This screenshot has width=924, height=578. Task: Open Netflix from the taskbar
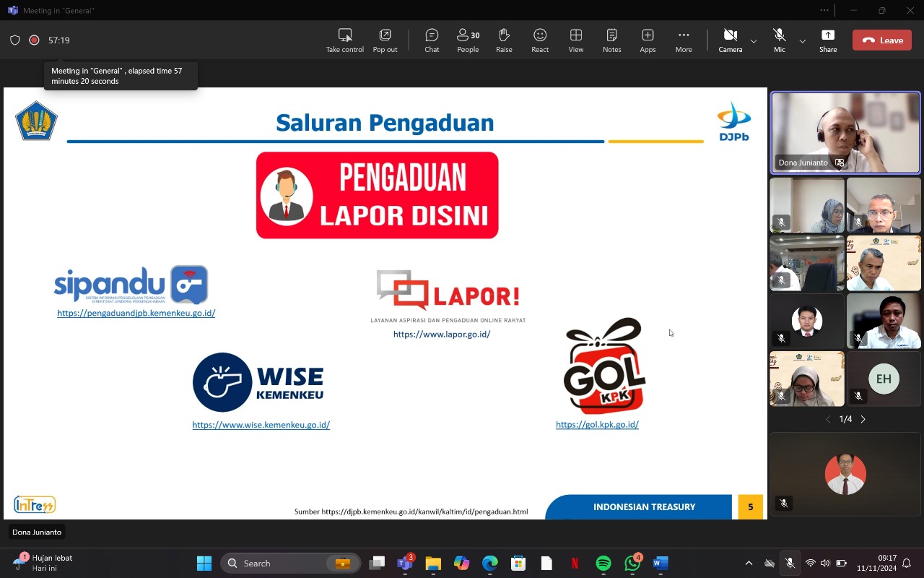click(x=575, y=564)
